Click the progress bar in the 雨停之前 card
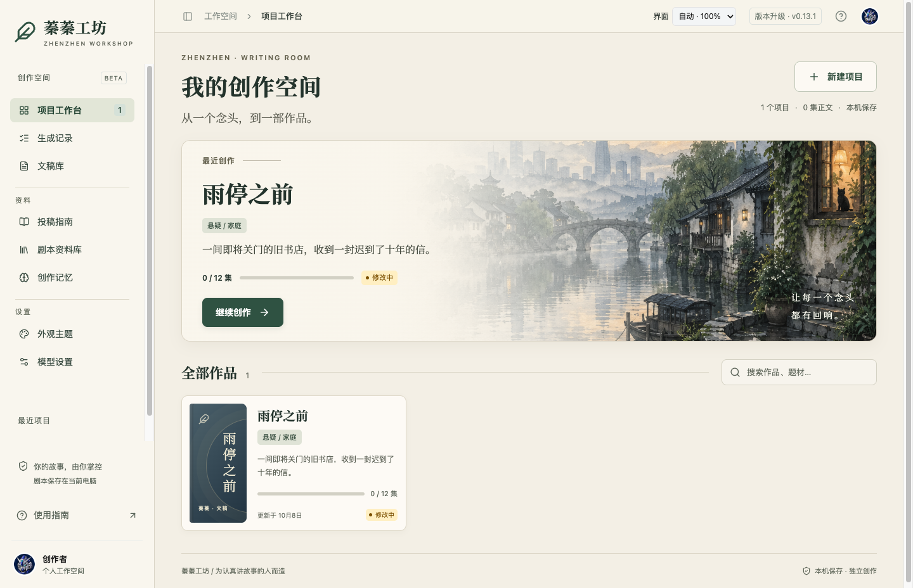This screenshot has width=913, height=588. 311,494
